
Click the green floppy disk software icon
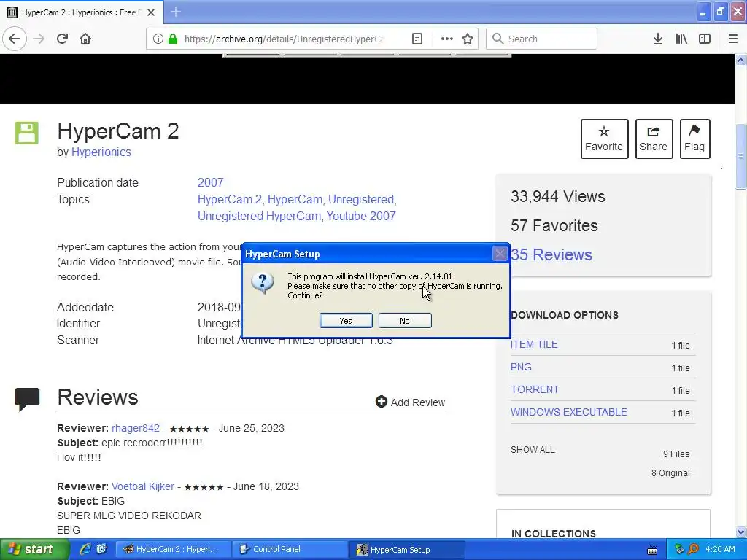(27, 133)
